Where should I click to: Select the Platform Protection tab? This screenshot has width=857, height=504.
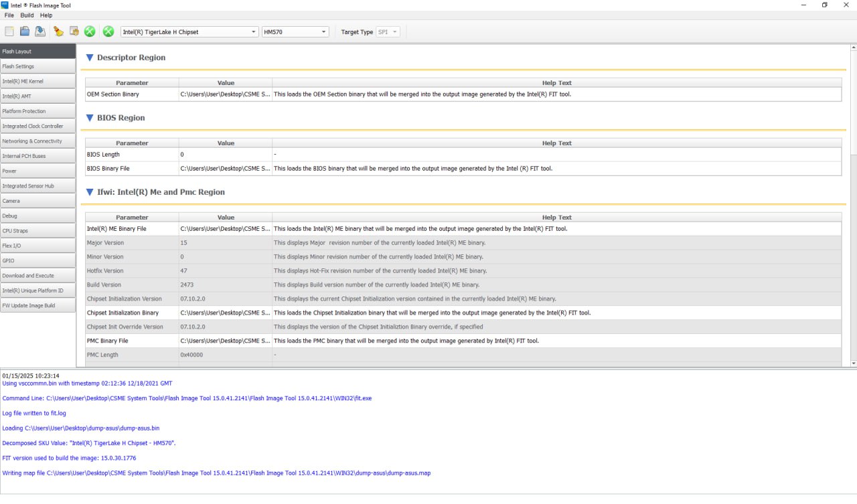click(x=37, y=111)
